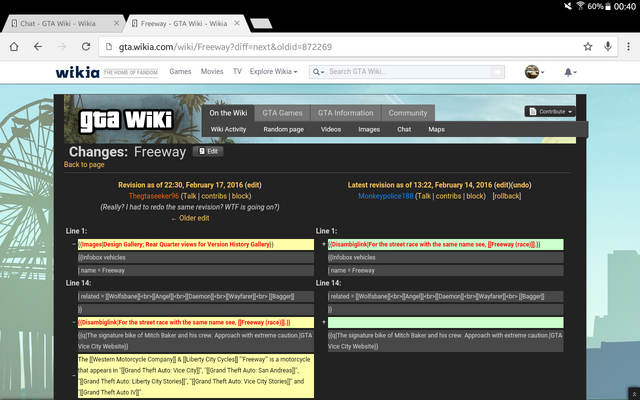This screenshot has width=640, height=400.
Task: View Thegtaseeker96's contribs
Action: [x=214, y=196]
